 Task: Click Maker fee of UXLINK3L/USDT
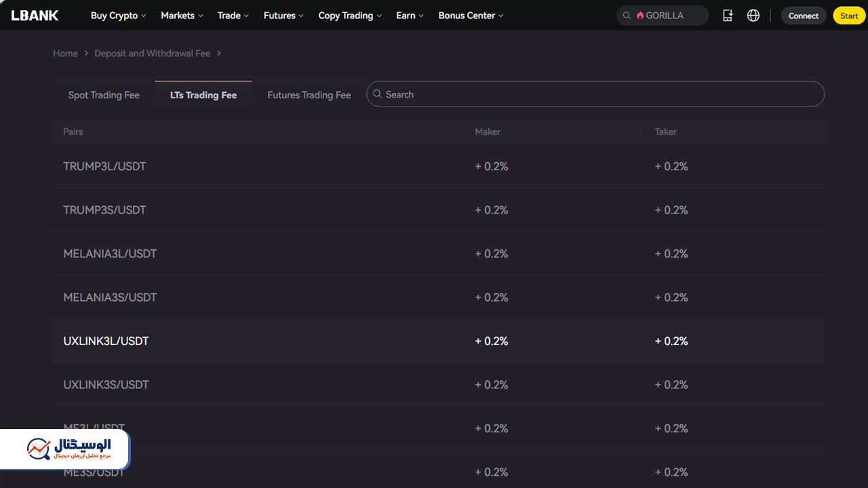click(x=492, y=341)
